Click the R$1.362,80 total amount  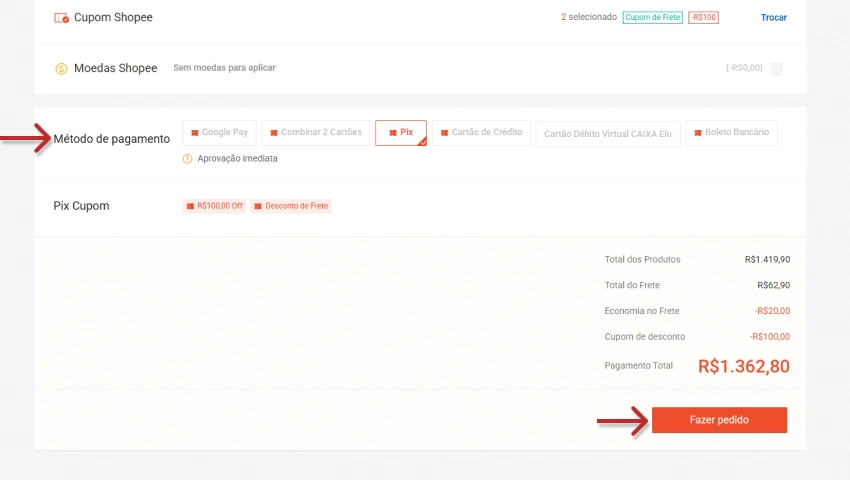click(744, 366)
